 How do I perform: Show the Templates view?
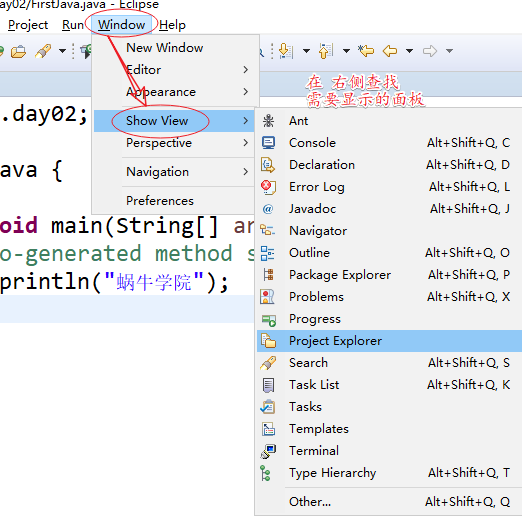(x=389, y=429)
